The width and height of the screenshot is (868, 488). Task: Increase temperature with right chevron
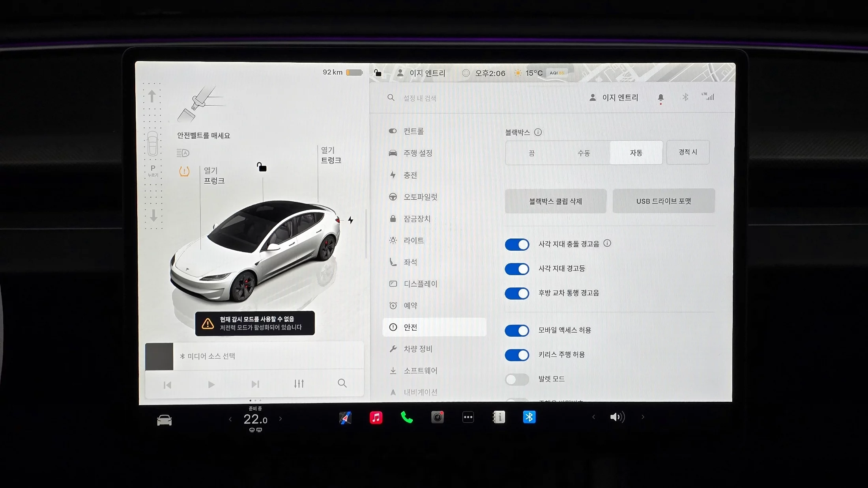pos(281,419)
